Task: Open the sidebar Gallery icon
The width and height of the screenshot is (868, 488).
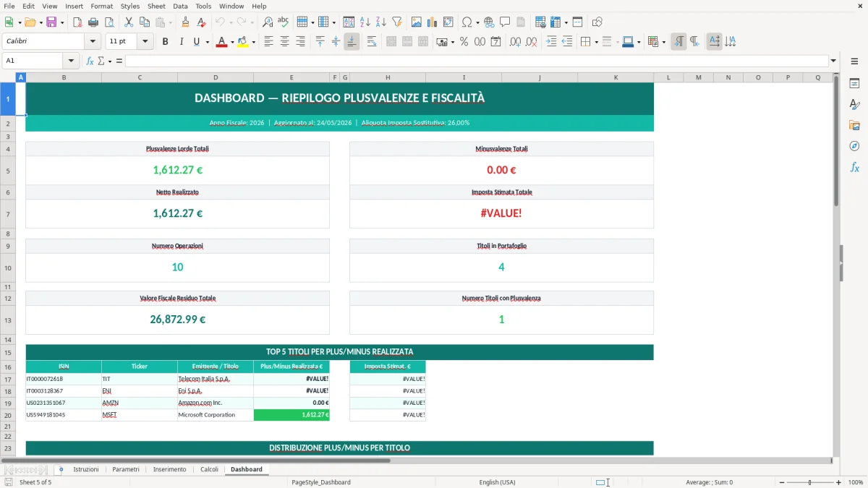Action: [854, 125]
